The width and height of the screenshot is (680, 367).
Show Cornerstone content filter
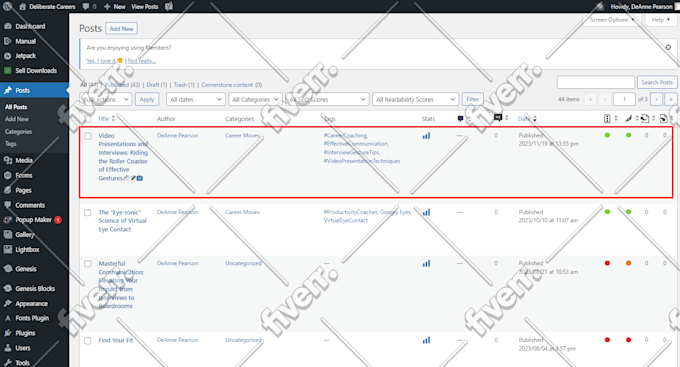(x=232, y=85)
